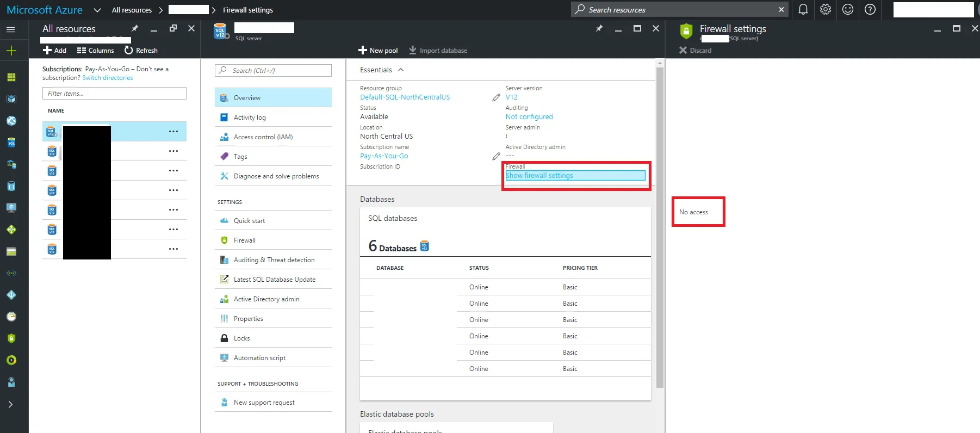The image size is (980, 433).
Task: Click New pool button
Action: pyautogui.click(x=378, y=50)
